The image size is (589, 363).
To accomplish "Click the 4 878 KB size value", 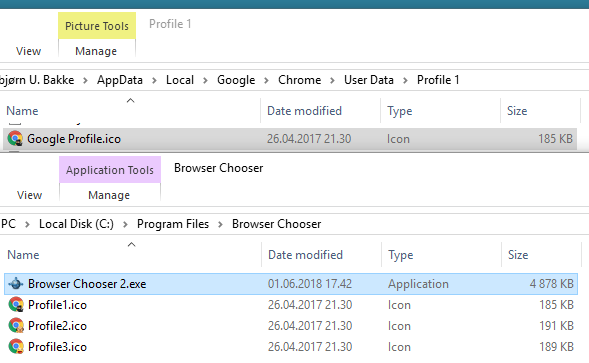I will [x=551, y=284].
